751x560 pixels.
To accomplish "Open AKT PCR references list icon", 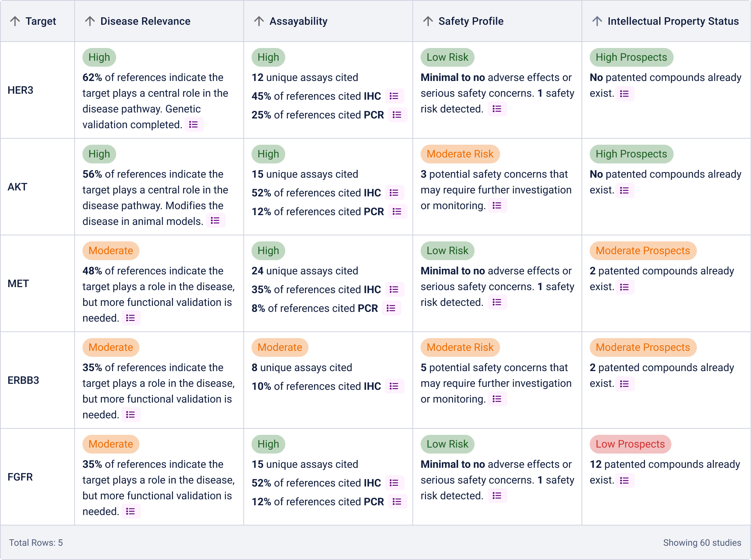I will pos(397,211).
